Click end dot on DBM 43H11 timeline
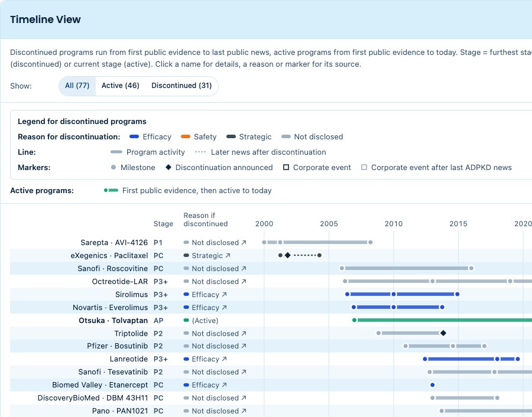 pos(497,398)
